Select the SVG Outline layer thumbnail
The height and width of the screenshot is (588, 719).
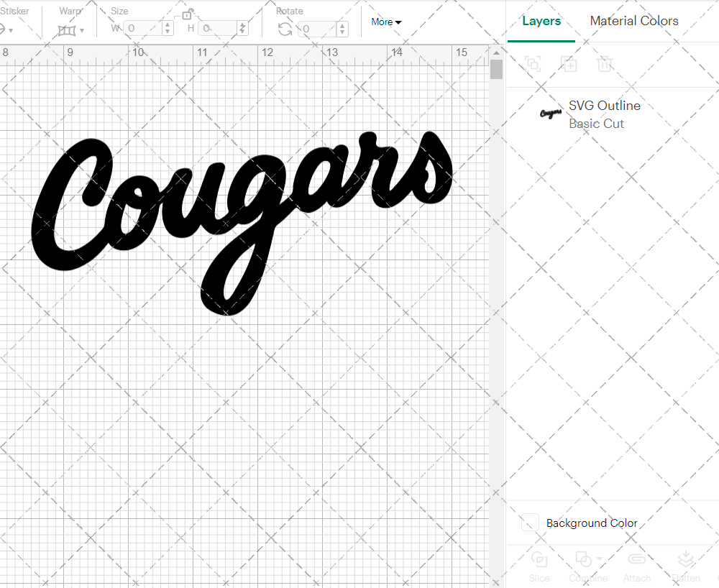tap(551, 113)
